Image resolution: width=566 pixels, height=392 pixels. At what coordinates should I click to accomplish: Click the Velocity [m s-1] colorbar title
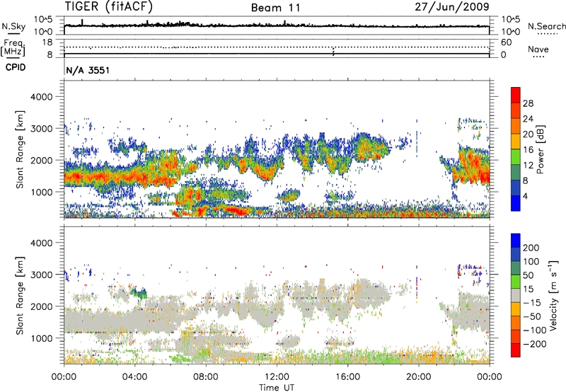tap(554, 295)
